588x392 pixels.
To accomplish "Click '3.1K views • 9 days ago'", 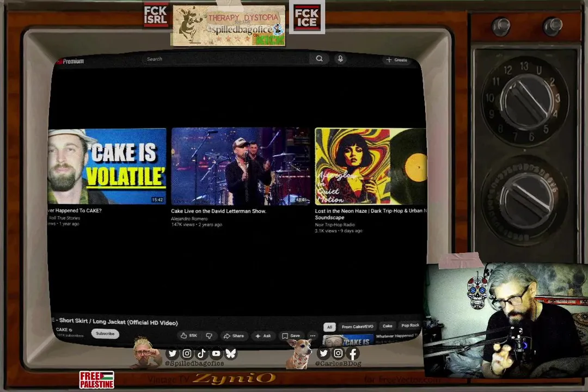I will click(x=339, y=231).
